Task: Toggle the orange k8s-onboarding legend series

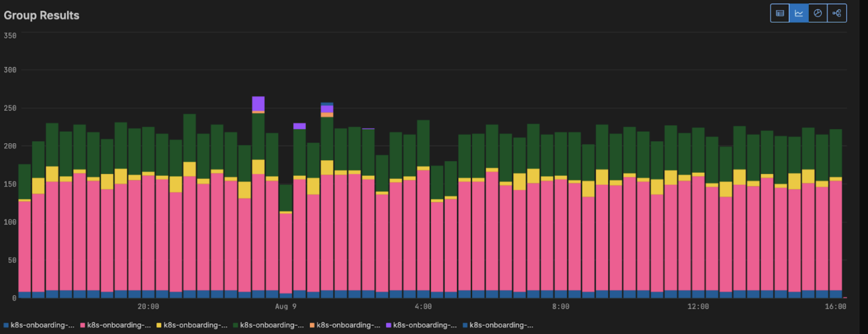Action: point(345,325)
